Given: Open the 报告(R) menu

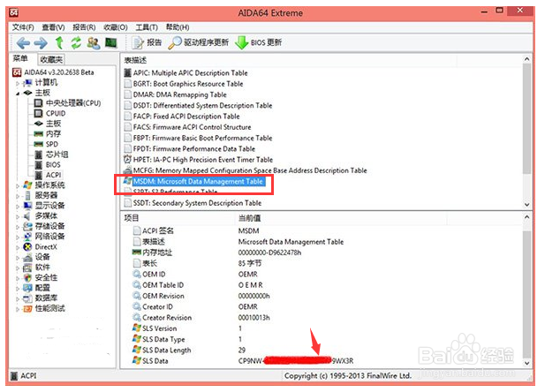Looking at the screenshot, I should coord(84,27).
